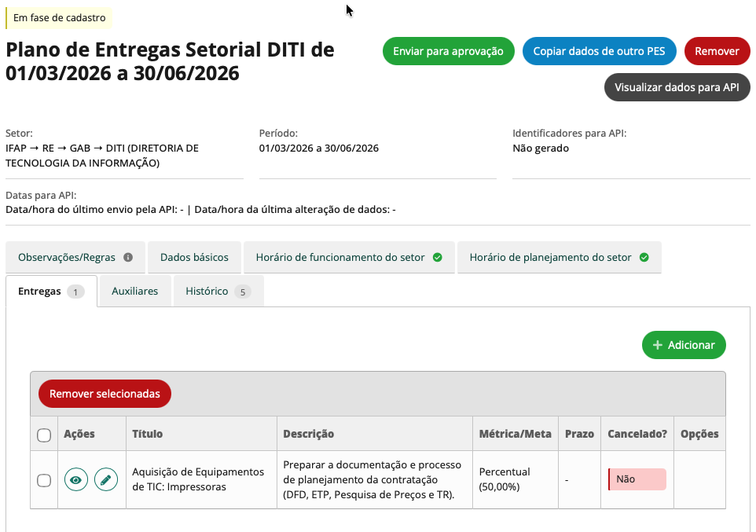
Task: Click Remover selecionadas button
Action: 105,394
